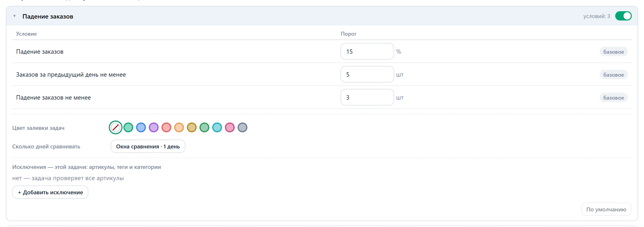Click the Заказов за предыдущий день не менее label
This screenshot has height=227, width=644.
71,75
